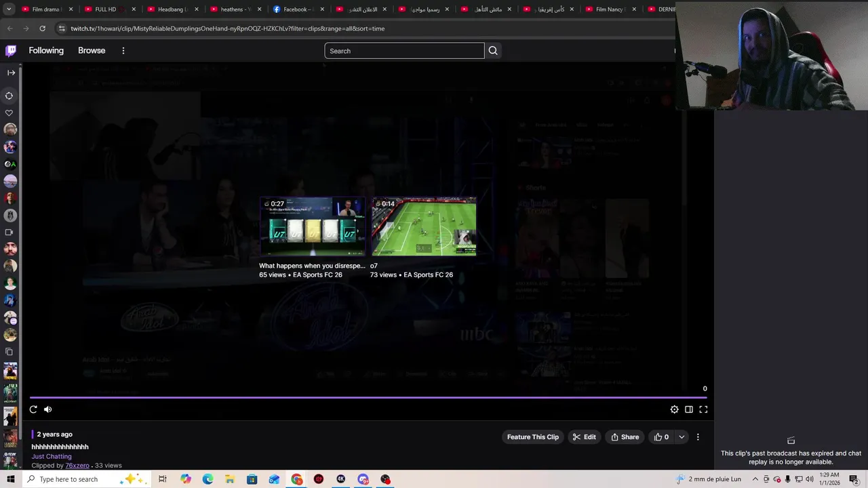
Task: Click the clip title hhhhhhhhhhhhhhh
Action: [x=60, y=447]
